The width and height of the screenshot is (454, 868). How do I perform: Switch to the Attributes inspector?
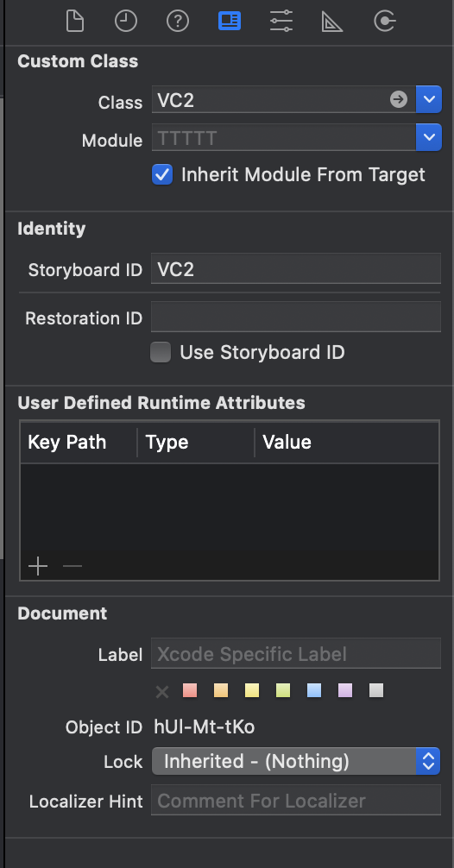click(281, 22)
